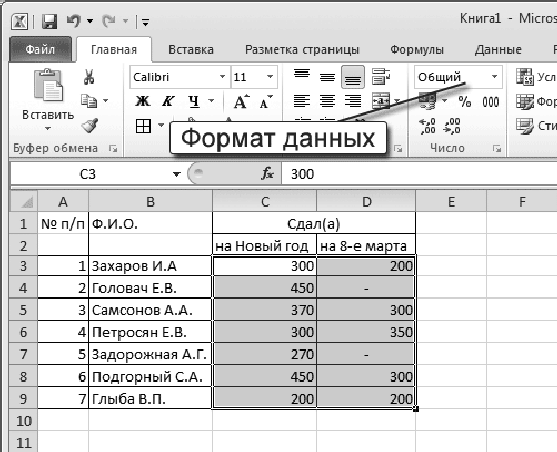
Task: Click accounting number format icon
Action: coord(428,101)
